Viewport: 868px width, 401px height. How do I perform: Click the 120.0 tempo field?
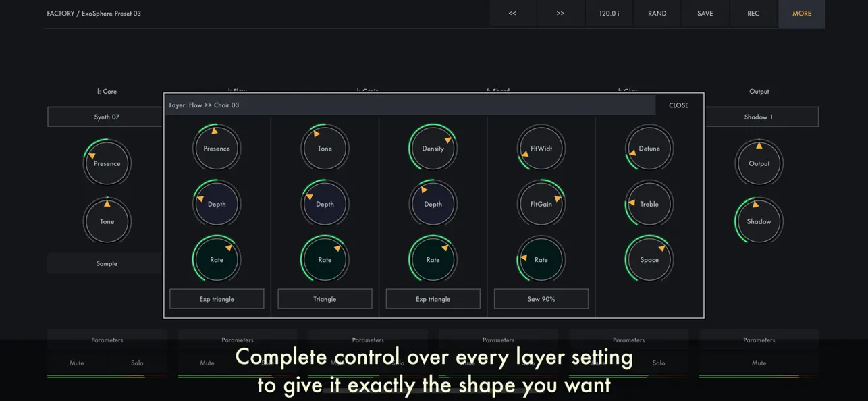609,13
